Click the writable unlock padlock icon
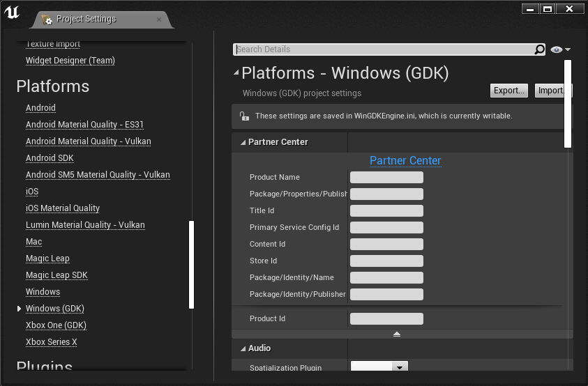The width and height of the screenshot is (588, 386). point(244,116)
